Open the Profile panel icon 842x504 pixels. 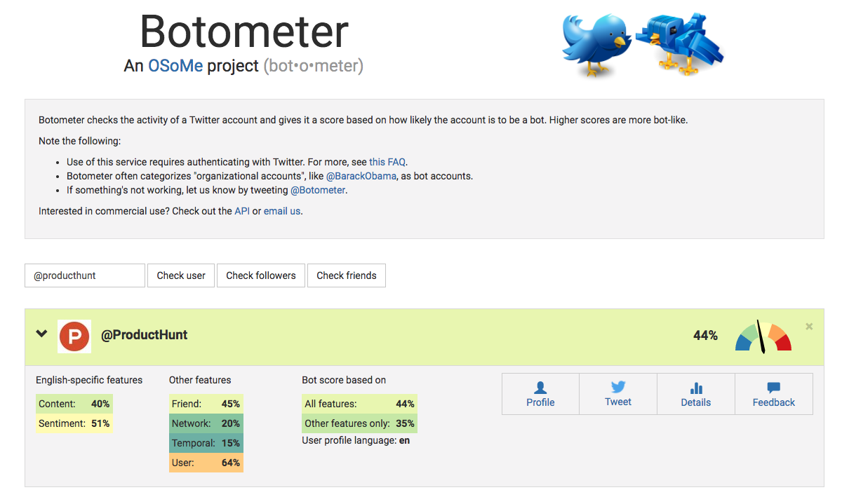540,393
